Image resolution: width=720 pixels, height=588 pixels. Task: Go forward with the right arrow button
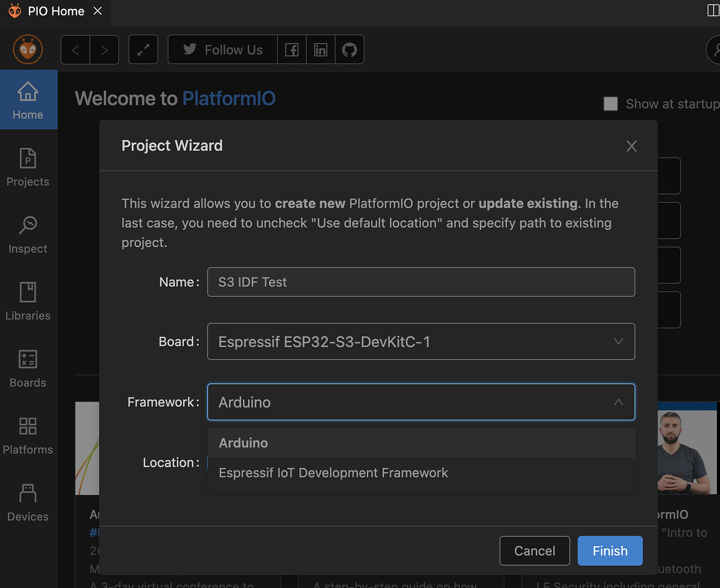coord(104,50)
